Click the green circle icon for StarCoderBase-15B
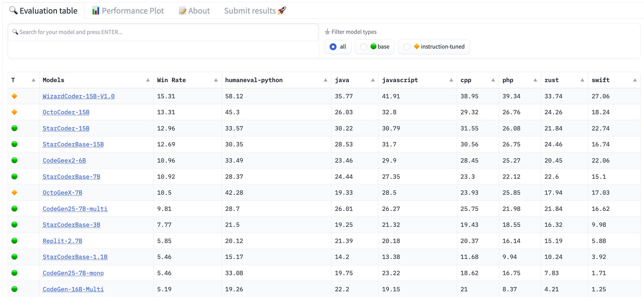Viewport: 644px width, 297px height. pos(14,144)
